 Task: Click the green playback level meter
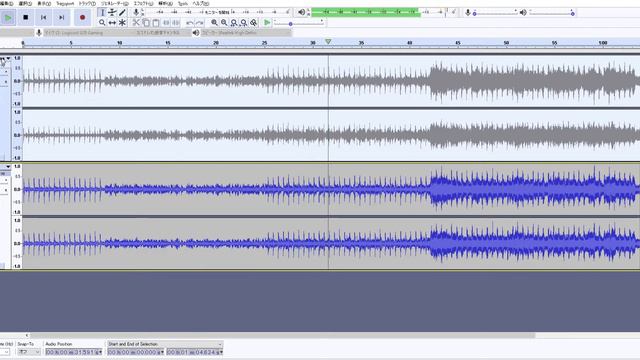(366, 13)
